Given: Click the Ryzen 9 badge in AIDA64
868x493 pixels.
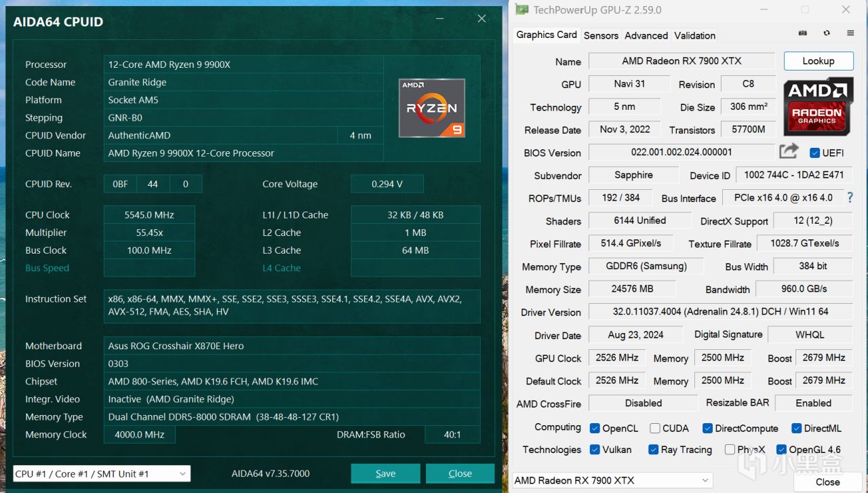Looking at the screenshot, I should tap(432, 107).
